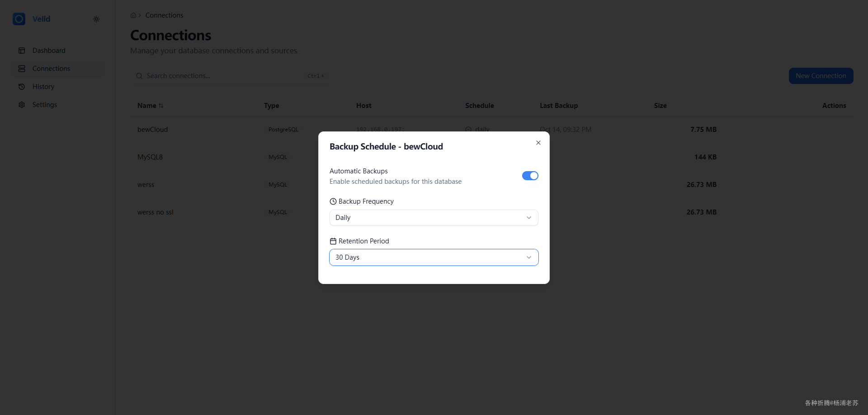Click the Connections sidebar icon
The image size is (868, 415).
pyautogui.click(x=22, y=69)
